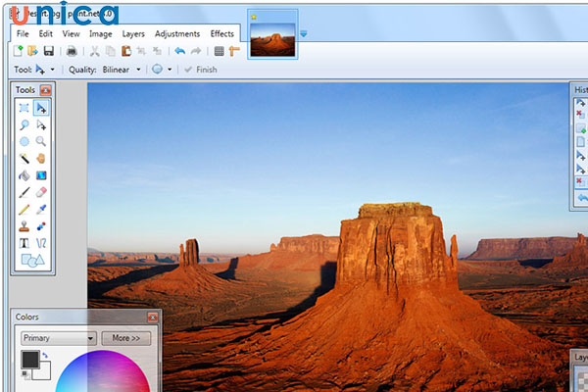
Task: Select the Move Selected Pixels tool
Action: (x=41, y=108)
